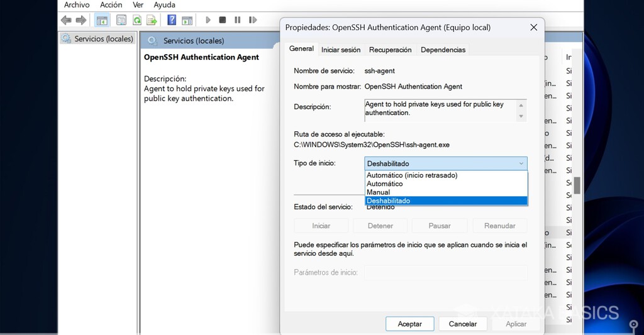Image resolution: width=644 pixels, height=335 pixels.
Task: Collapse the Tipo de inicio dropdown arrow
Action: pos(521,163)
